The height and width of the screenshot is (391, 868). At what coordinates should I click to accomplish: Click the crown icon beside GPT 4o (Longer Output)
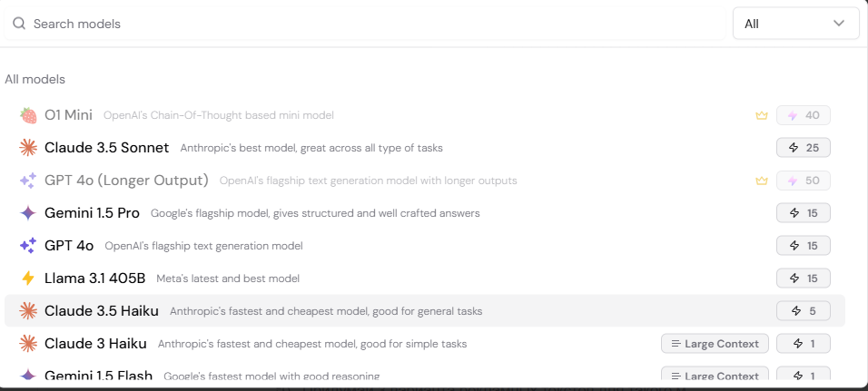(x=762, y=181)
